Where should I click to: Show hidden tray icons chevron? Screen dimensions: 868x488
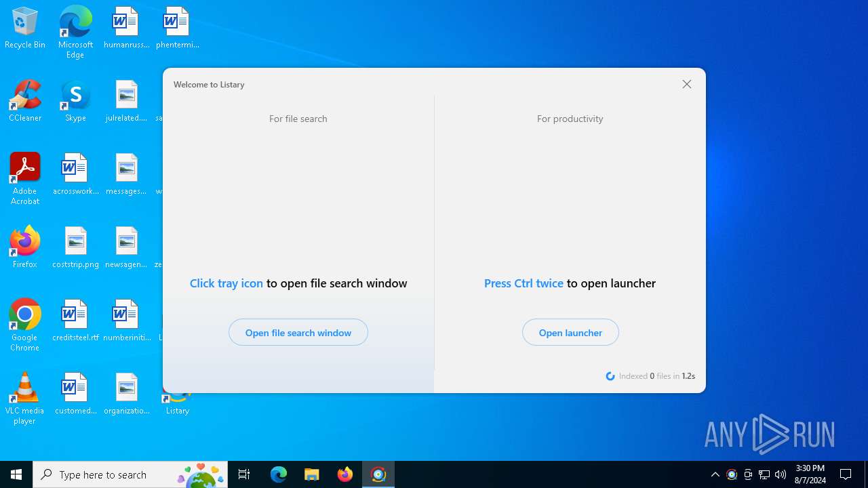(715, 474)
